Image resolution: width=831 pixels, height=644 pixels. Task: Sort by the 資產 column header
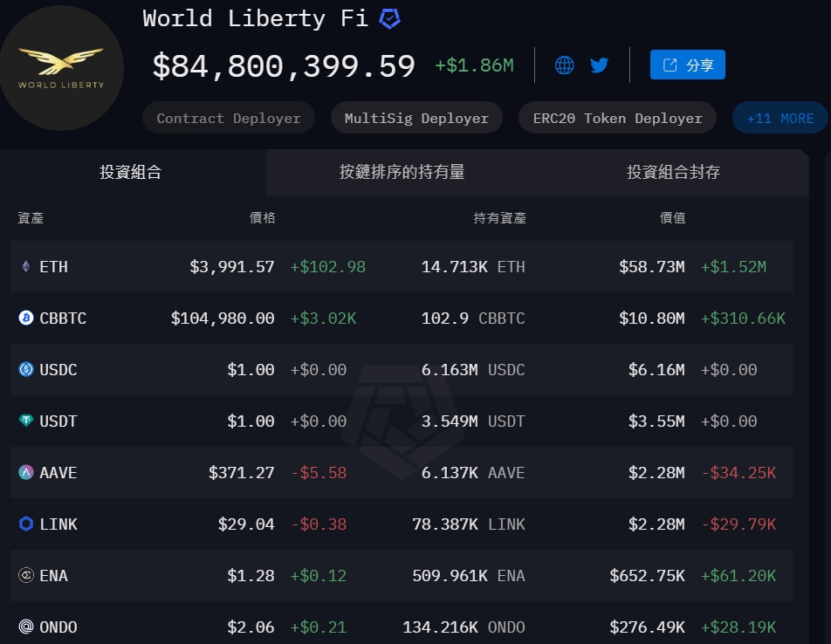[31, 217]
